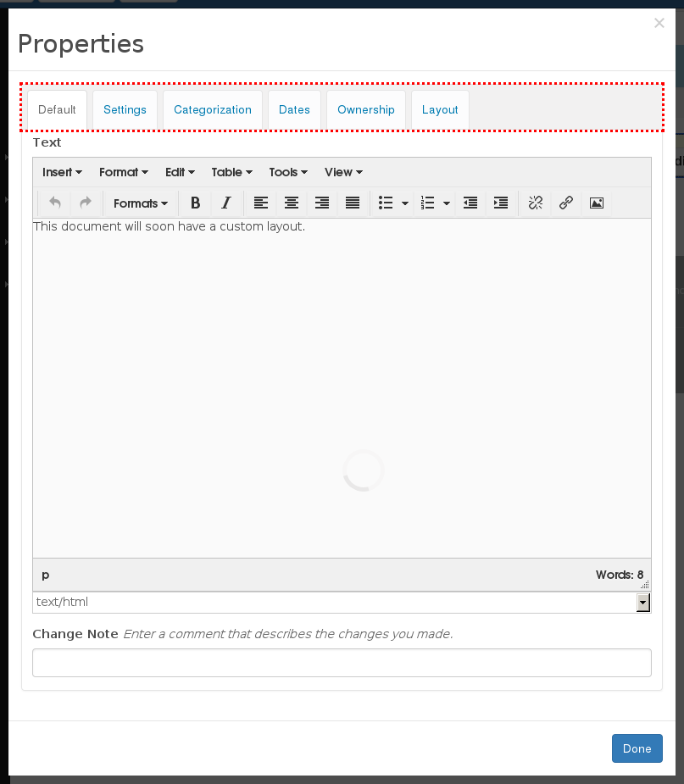This screenshot has width=684, height=784.
Task: Open numbered list style dropdown arrow
Action: [447, 203]
